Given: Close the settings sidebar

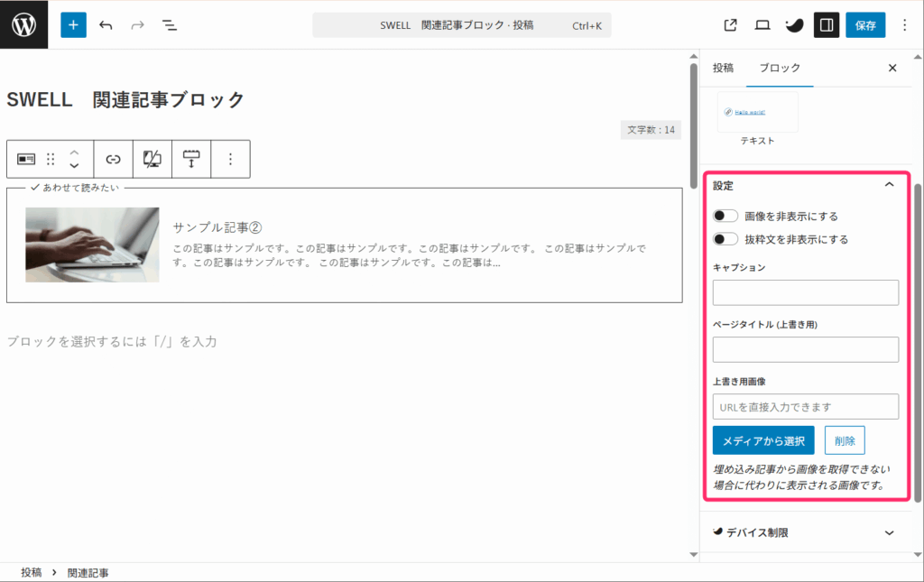Looking at the screenshot, I should (x=892, y=68).
